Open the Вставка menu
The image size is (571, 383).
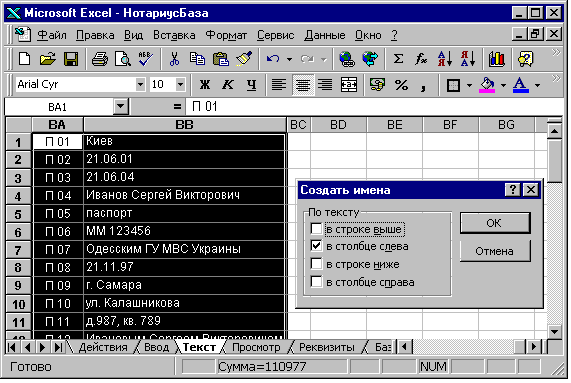pos(174,35)
